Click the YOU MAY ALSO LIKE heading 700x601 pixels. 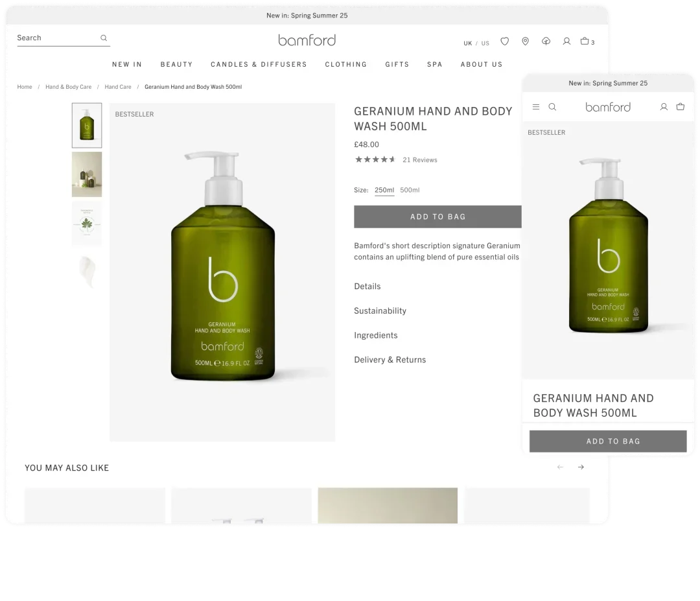point(67,468)
